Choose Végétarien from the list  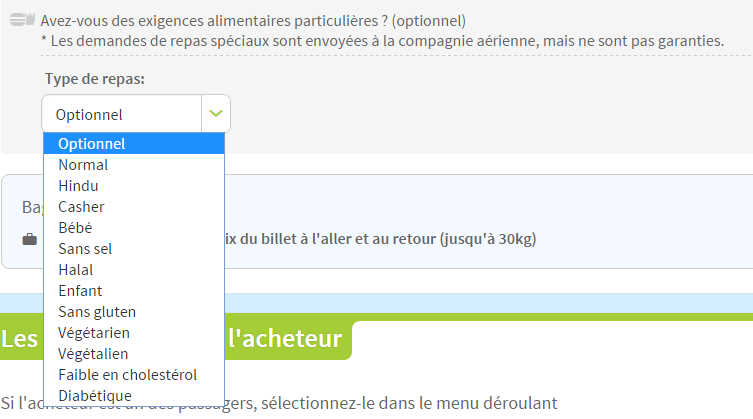tap(134, 333)
